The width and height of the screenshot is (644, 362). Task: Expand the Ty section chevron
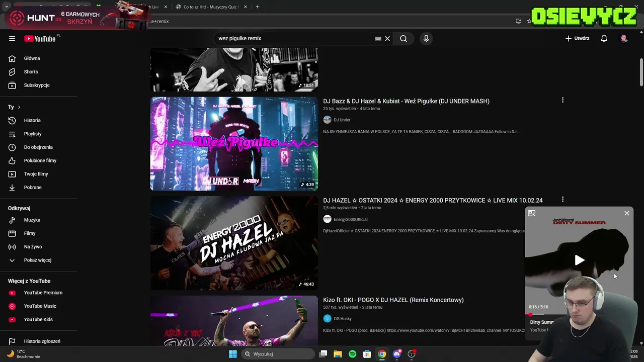(19, 107)
